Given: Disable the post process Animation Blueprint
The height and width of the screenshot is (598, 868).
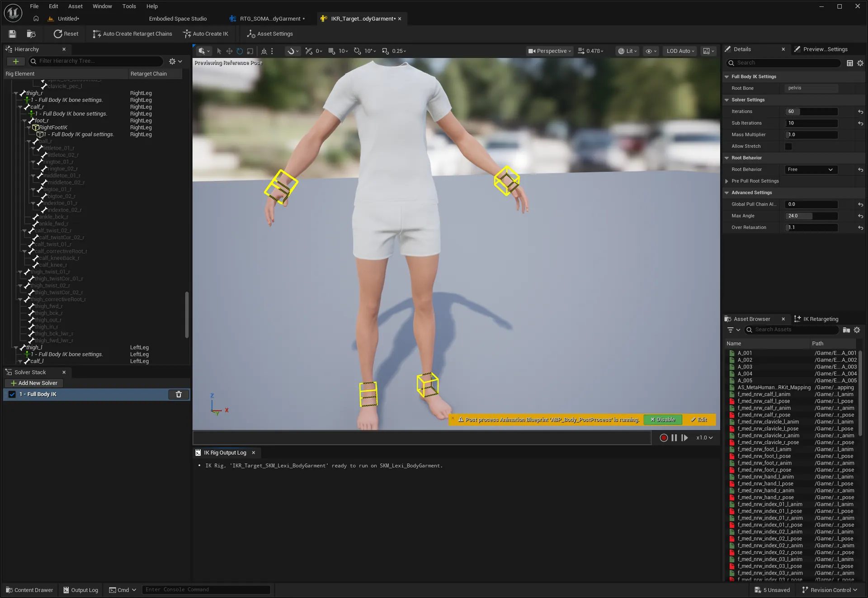Looking at the screenshot, I should tap(663, 420).
